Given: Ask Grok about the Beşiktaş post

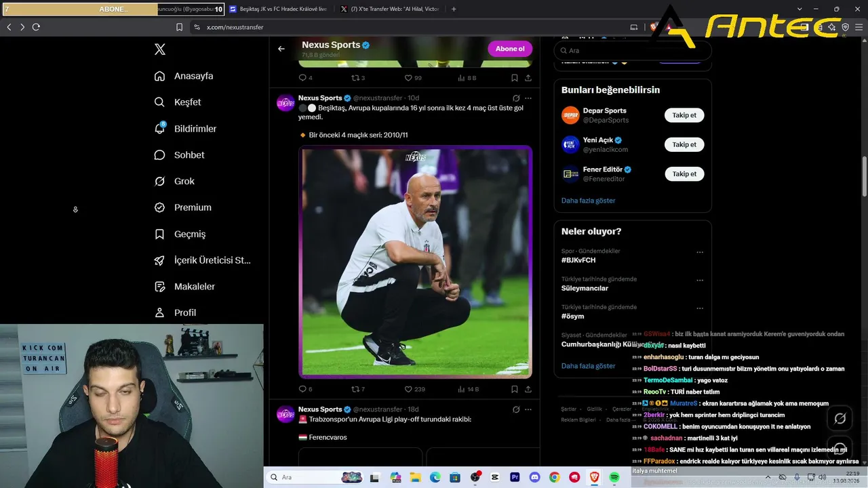Looking at the screenshot, I should point(516,98).
